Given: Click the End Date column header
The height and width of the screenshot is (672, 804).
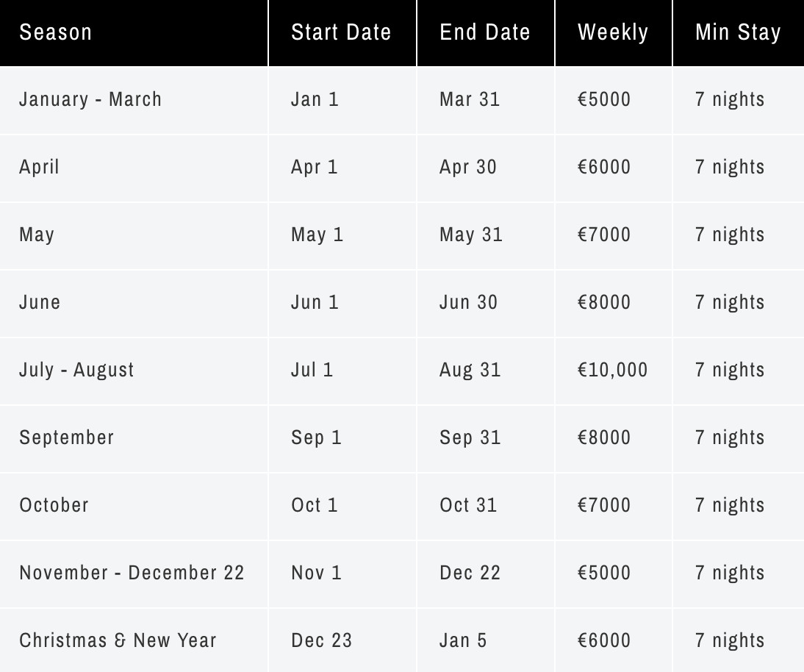Looking at the screenshot, I should (485, 32).
